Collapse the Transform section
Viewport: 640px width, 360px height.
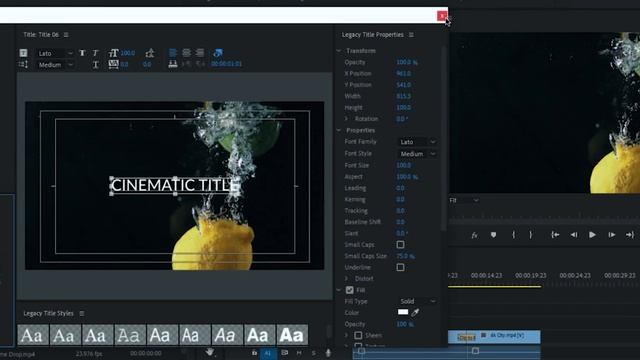coord(339,51)
